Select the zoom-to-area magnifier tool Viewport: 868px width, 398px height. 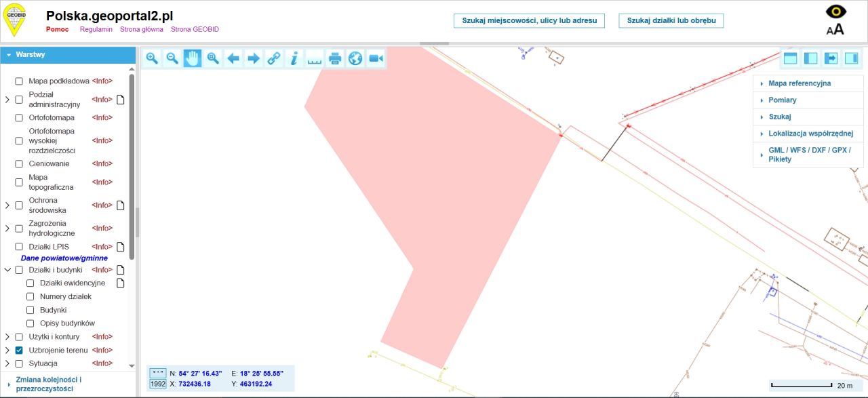pos(213,58)
